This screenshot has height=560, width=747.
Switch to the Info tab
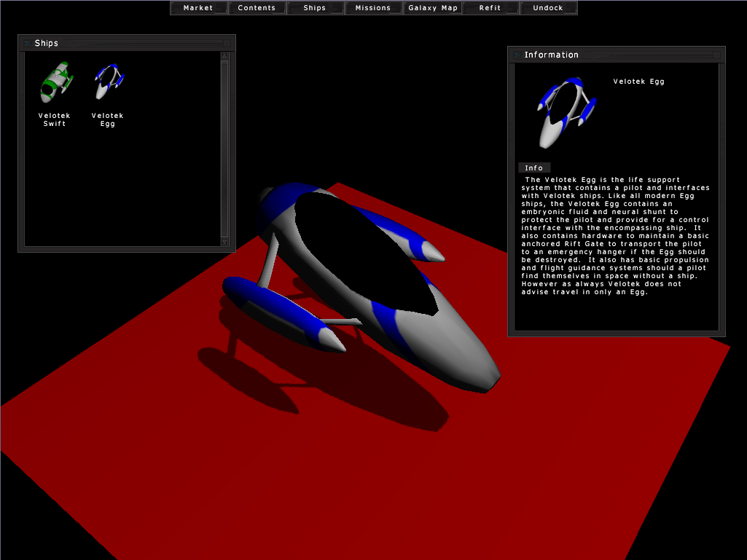(534, 168)
